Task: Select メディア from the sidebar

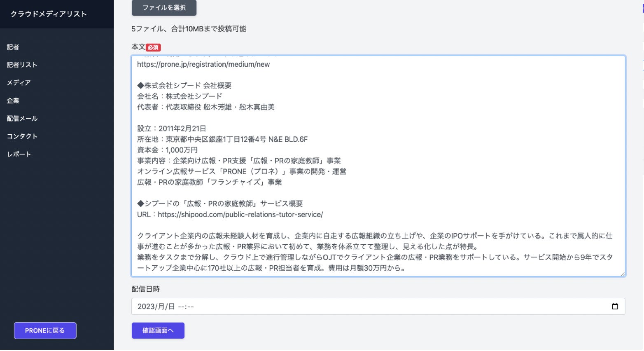Action: click(19, 82)
